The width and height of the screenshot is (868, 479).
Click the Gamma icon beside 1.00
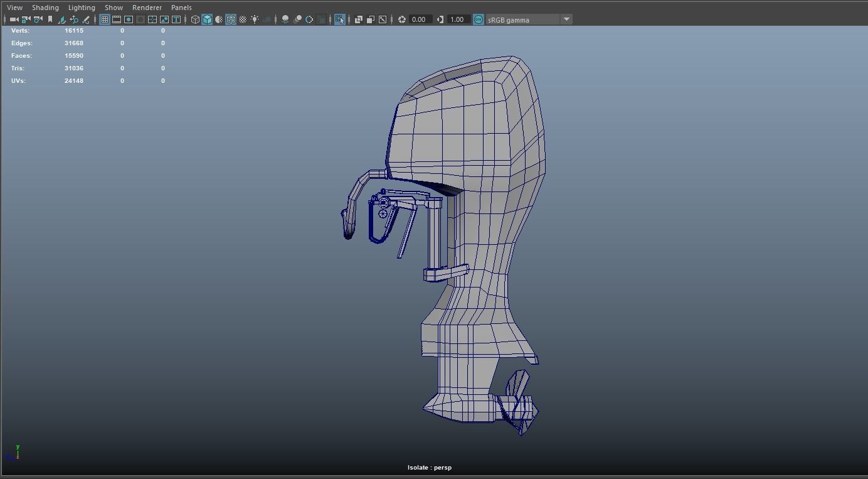(x=440, y=19)
